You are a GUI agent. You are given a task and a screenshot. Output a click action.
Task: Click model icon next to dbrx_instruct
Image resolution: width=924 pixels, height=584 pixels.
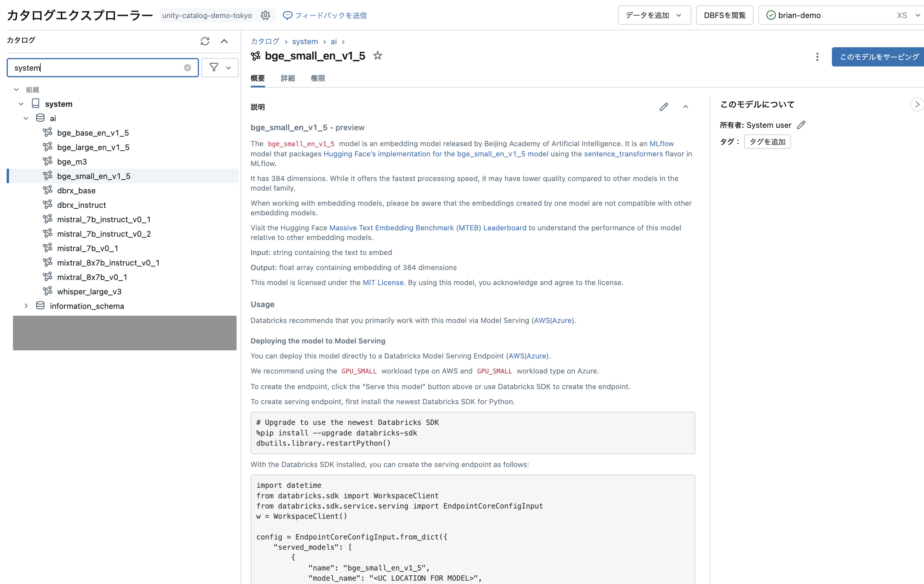[x=48, y=205]
